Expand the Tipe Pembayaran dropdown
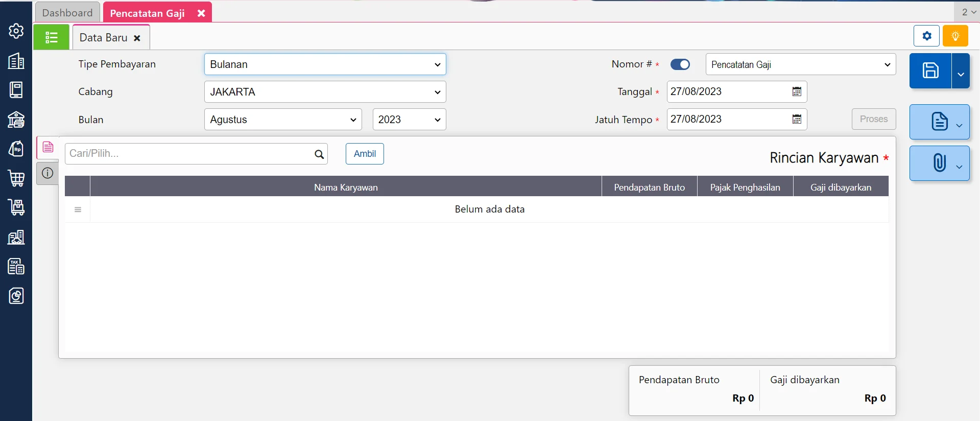The image size is (980, 421). pos(325,64)
